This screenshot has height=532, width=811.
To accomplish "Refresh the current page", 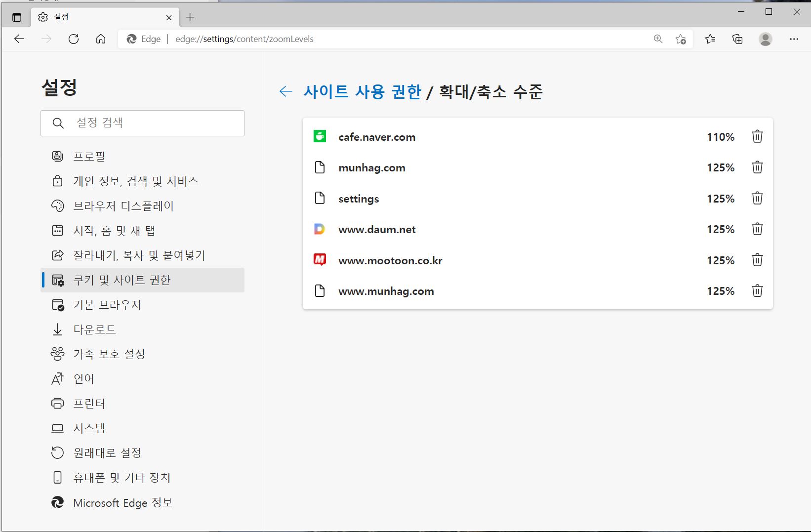I will click(74, 39).
